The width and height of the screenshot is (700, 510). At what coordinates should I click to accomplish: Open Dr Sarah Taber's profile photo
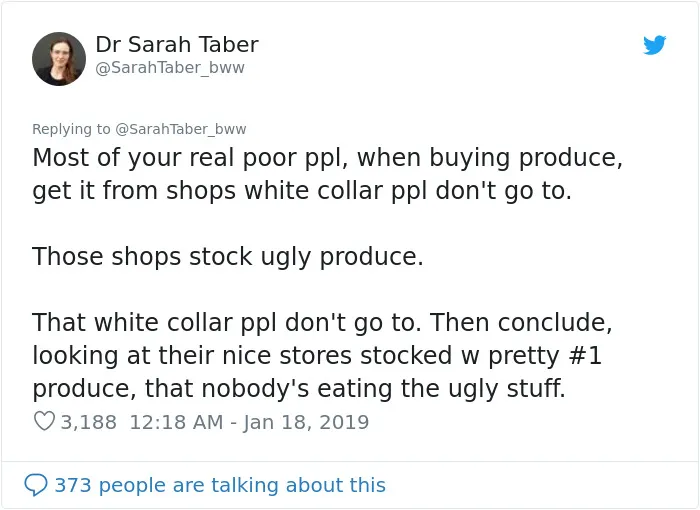coord(59,59)
